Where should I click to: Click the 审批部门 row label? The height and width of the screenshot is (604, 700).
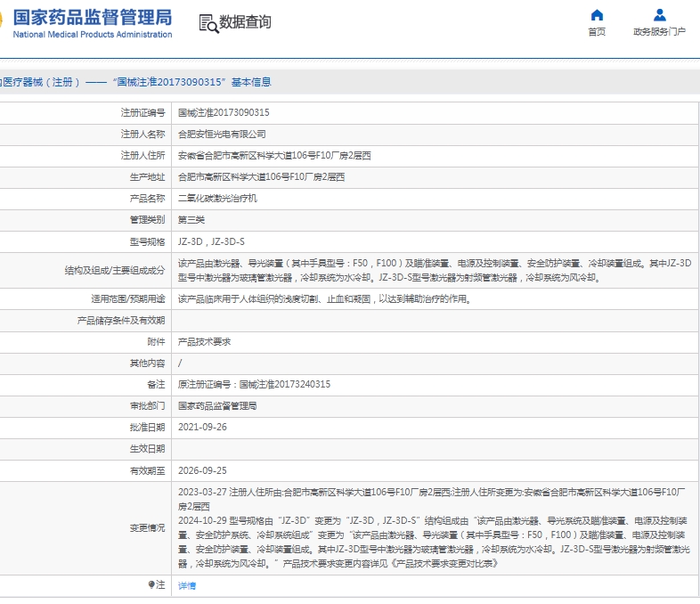pos(147,406)
